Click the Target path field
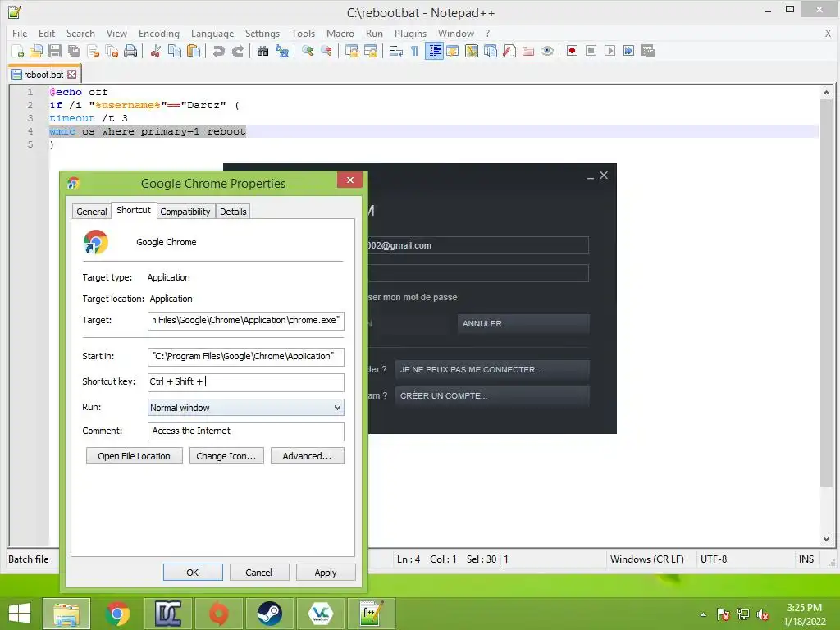Screen dimensions: 840x630 pos(246,321)
